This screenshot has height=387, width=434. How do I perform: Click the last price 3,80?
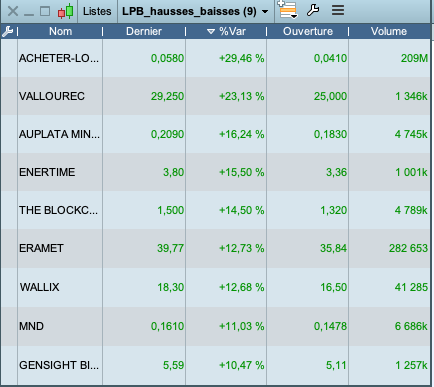pyautogui.click(x=173, y=172)
